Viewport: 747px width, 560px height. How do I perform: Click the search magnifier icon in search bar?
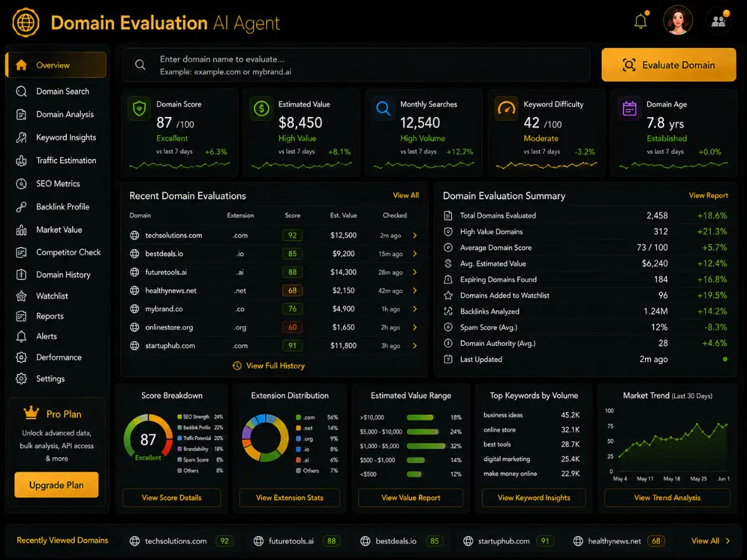140,65
